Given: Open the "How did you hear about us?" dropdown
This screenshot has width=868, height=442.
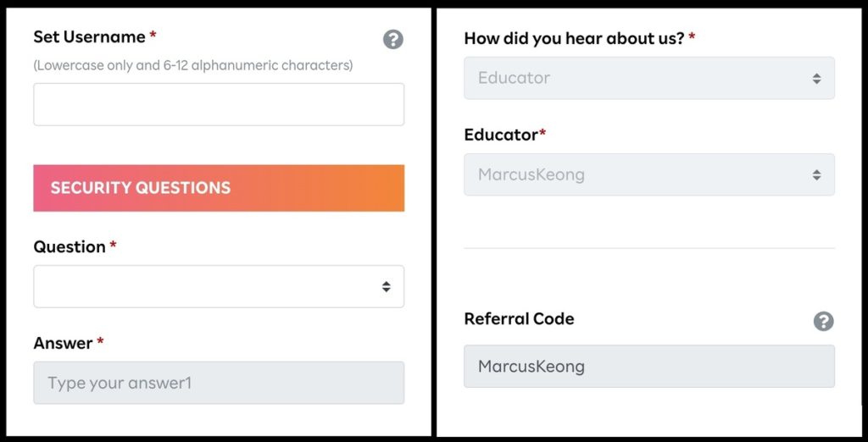Looking at the screenshot, I should (x=649, y=78).
